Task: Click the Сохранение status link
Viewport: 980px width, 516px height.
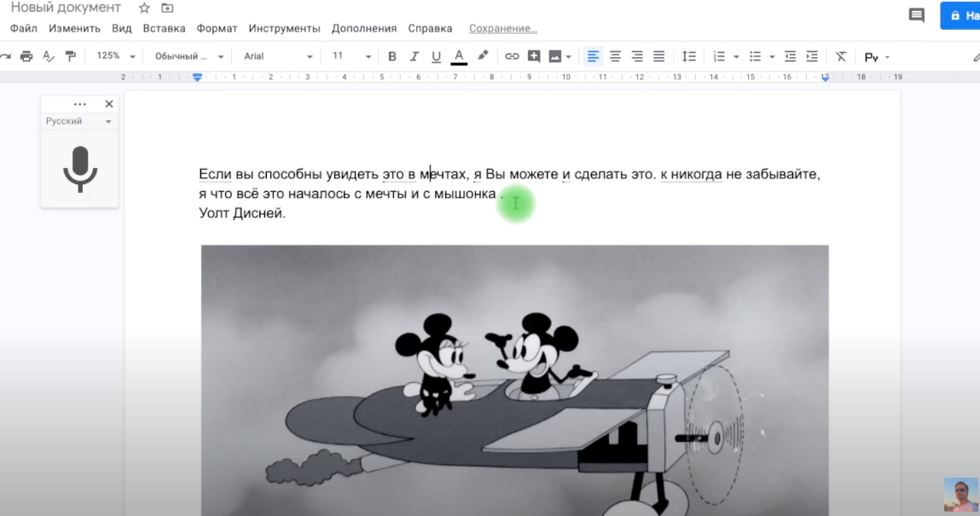Action: 503,29
